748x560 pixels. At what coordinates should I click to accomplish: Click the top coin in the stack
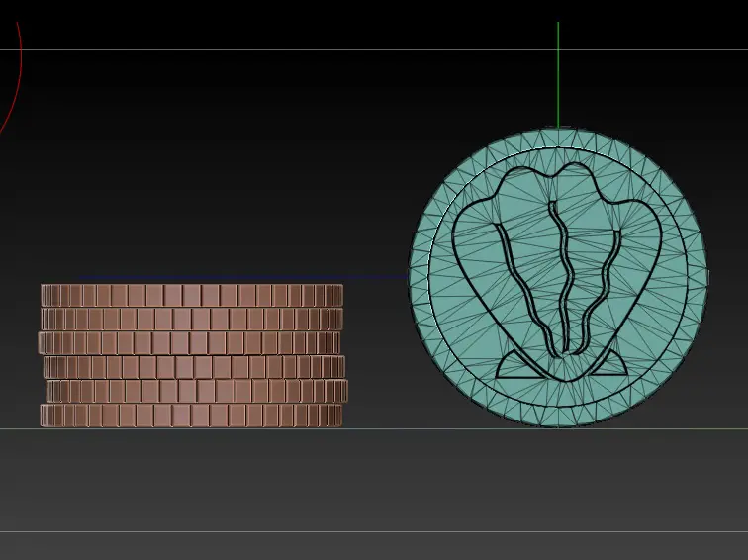click(191, 295)
